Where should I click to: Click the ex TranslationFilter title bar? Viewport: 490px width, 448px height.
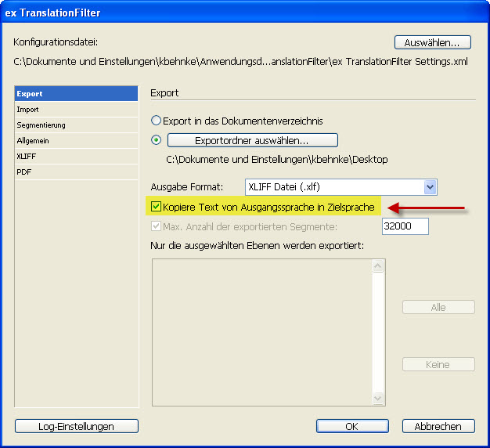tap(245, 13)
